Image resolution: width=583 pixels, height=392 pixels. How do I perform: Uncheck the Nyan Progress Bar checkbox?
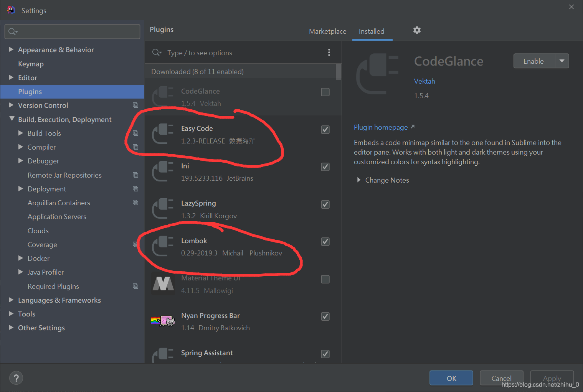[325, 316]
